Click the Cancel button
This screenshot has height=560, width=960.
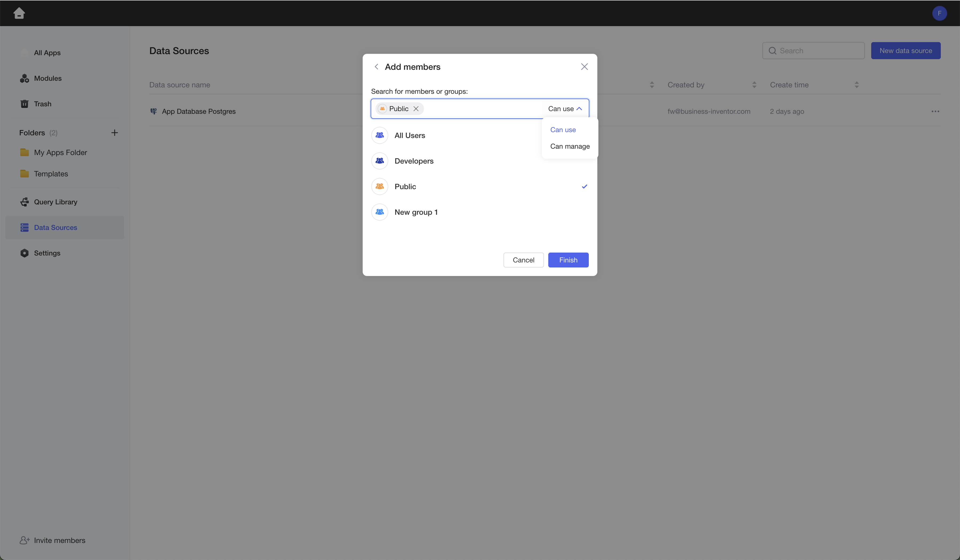pos(523,260)
